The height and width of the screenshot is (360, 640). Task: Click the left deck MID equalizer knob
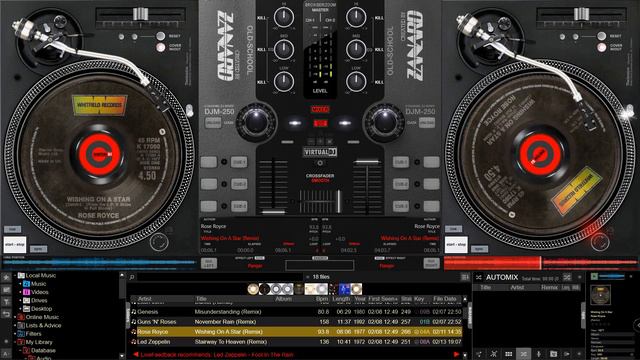point(284,50)
